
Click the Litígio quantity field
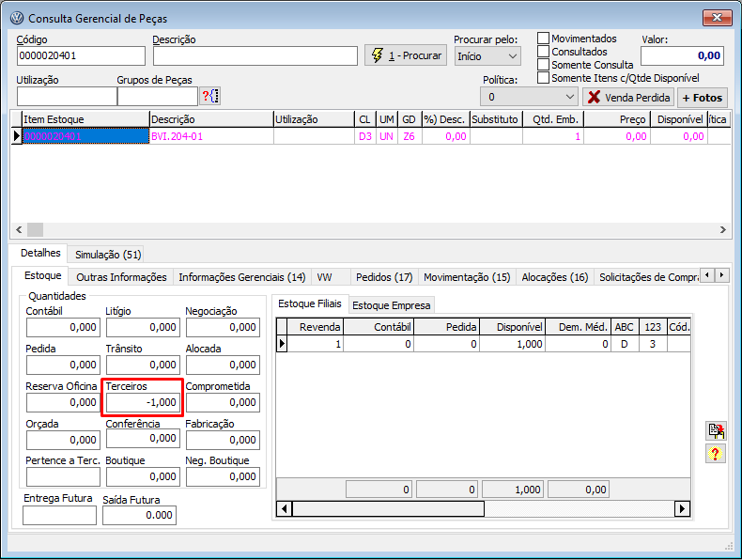(143, 327)
